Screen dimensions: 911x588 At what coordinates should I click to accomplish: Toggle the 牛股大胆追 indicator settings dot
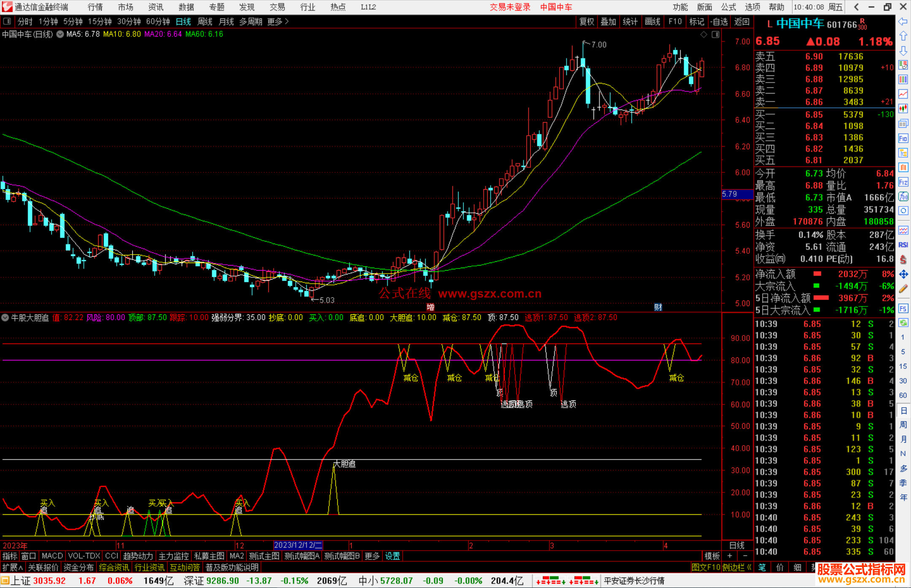click(x=5, y=317)
